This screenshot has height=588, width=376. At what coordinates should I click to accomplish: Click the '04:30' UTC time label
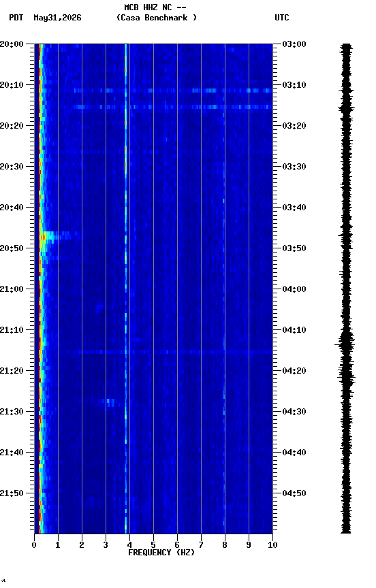click(x=294, y=412)
